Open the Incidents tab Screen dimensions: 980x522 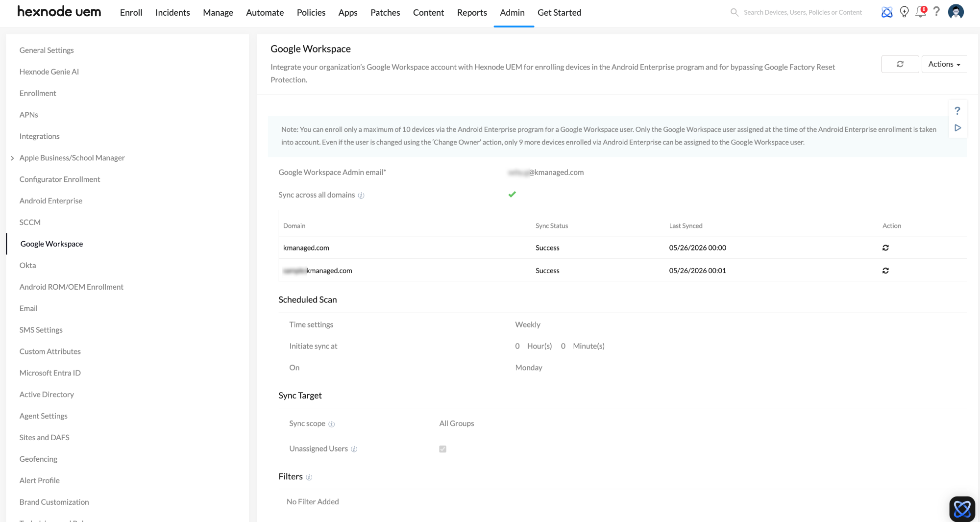(x=172, y=13)
